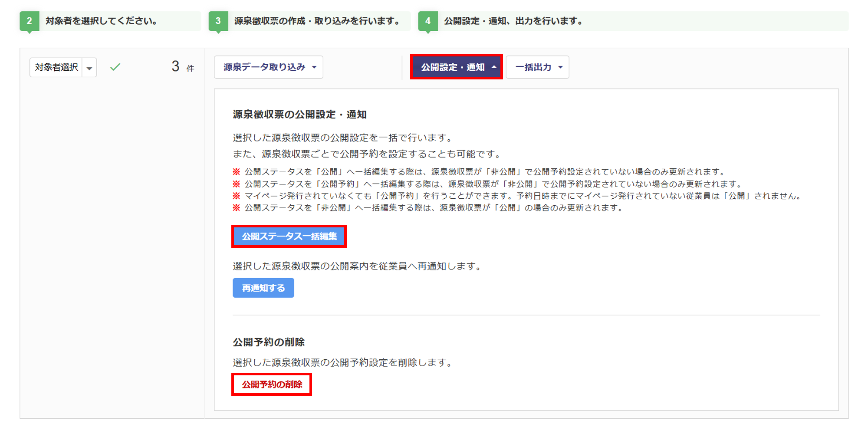Image resolution: width=868 pixels, height=430 pixels.
Task: Select step 3 源泉徴収票の作成・取り込み
Action: pyautogui.click(x=309, y=21)
